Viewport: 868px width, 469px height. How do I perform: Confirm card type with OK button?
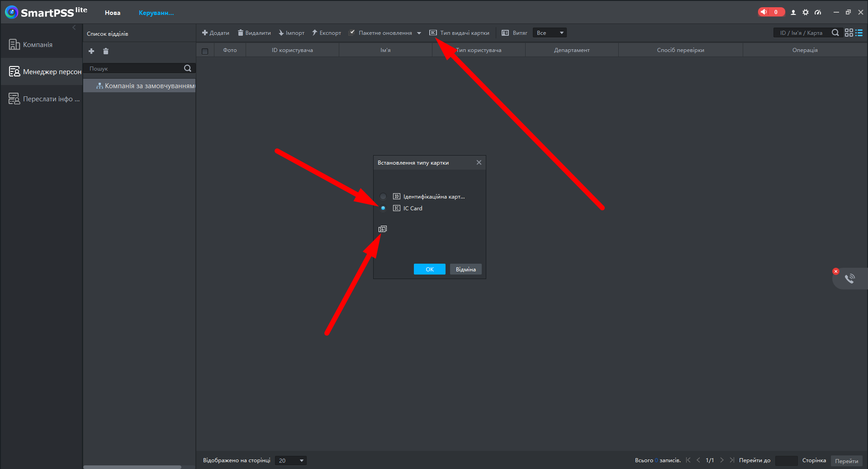click(x=430, y=269)
